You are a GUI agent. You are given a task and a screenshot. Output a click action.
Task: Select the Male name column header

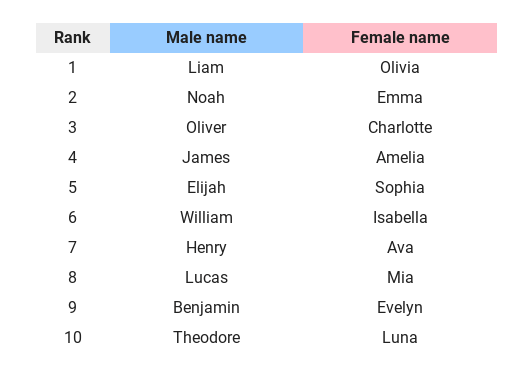pos(206,37)
